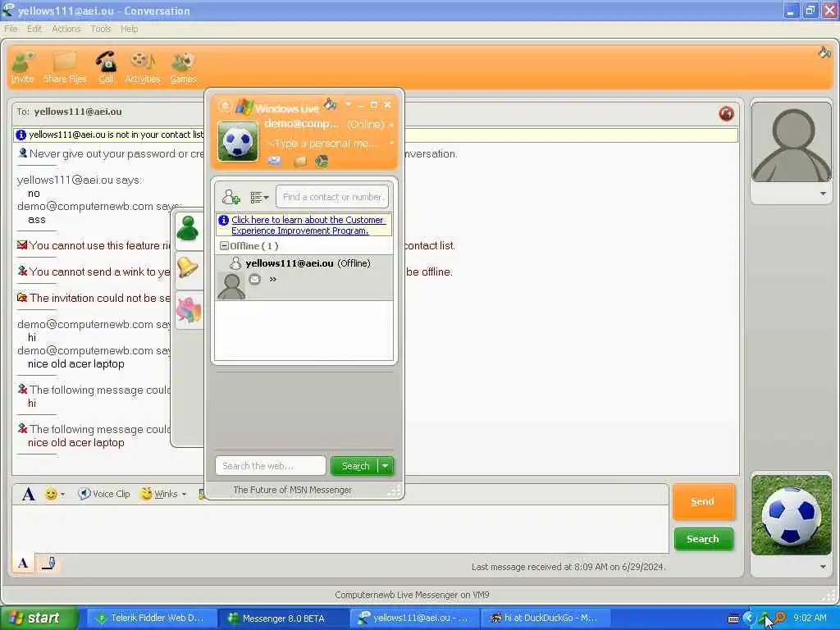Click the Type a personal message field
The image size is (840, 630).
coord(323,143)
